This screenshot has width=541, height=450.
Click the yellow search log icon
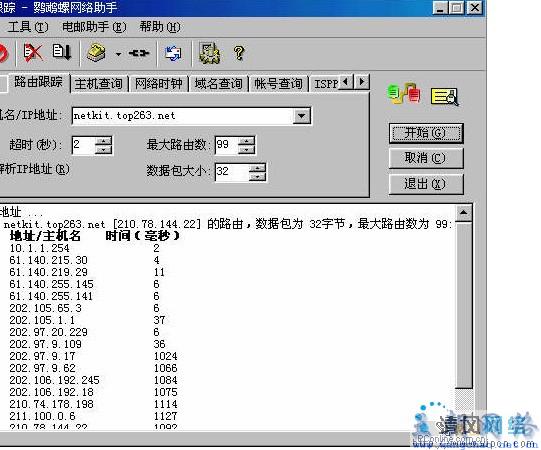click(445, 97)
